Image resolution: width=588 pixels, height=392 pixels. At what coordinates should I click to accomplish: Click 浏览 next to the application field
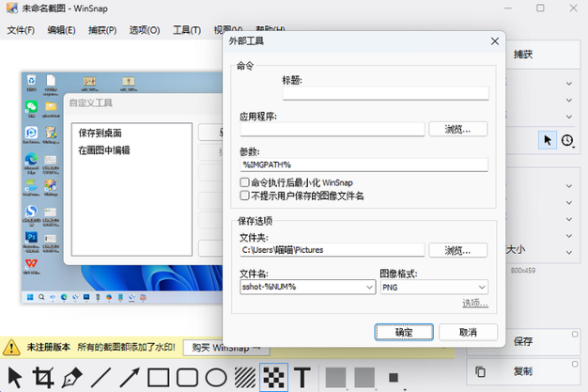[457, 129]
